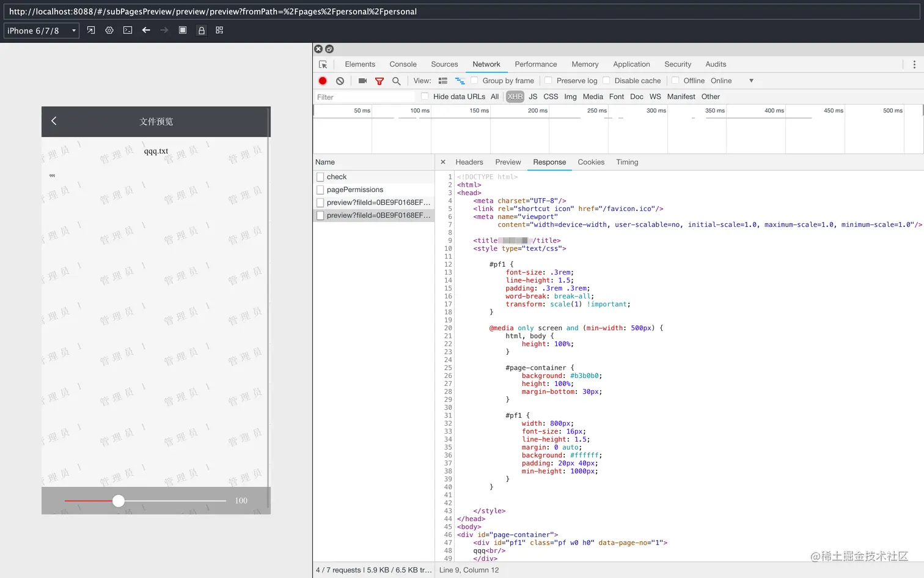Close the request details pane
Screen dimensions: 924x578
[443, 162]
